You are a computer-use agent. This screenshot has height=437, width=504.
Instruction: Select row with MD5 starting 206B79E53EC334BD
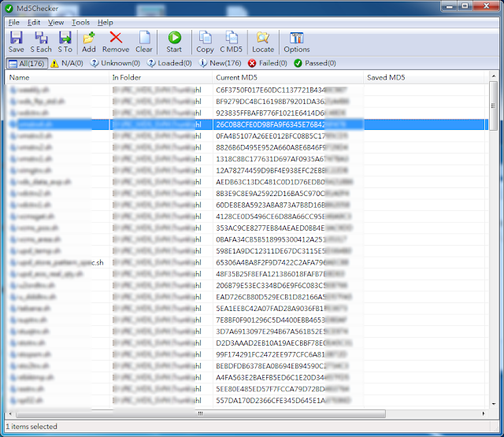(246, 286)
